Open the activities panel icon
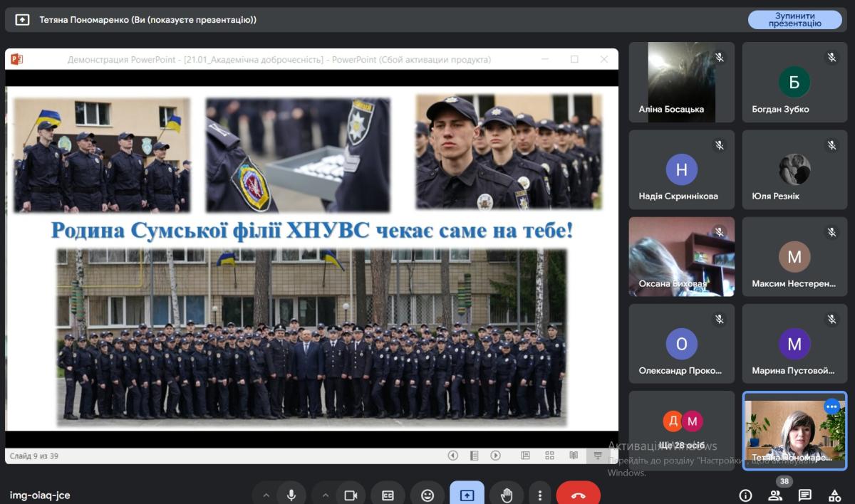The height and width of the screenshot is (504, 855). [834, 495]
